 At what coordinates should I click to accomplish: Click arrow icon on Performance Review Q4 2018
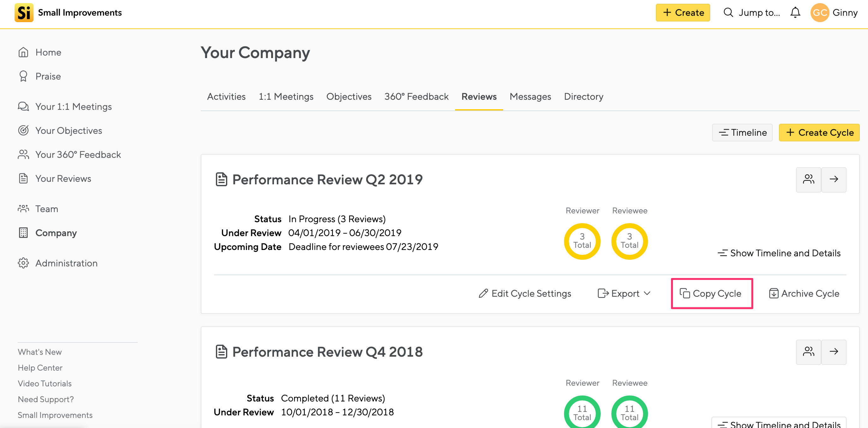[834, 352]
